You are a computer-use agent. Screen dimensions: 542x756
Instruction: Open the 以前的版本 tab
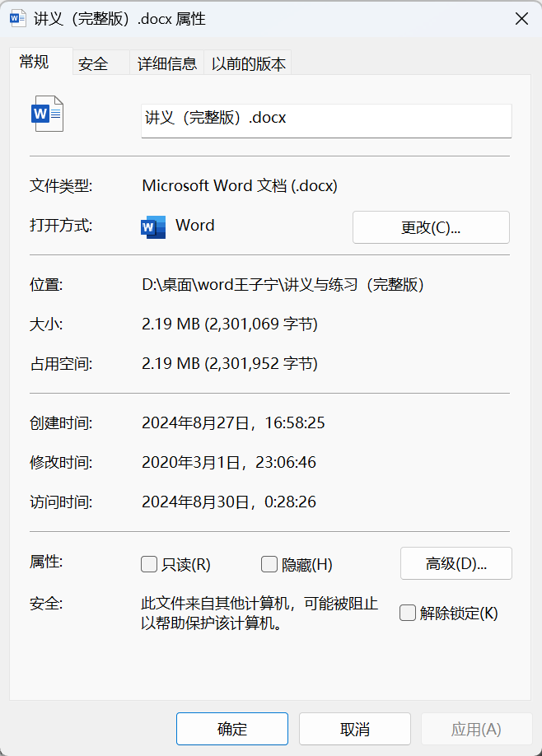coord(248,63)
